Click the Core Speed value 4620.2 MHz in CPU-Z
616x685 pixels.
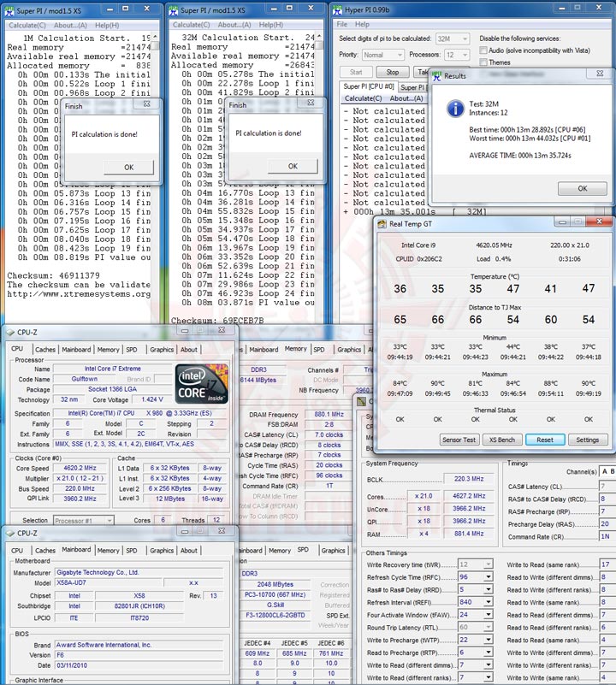[x=80, y=468]
